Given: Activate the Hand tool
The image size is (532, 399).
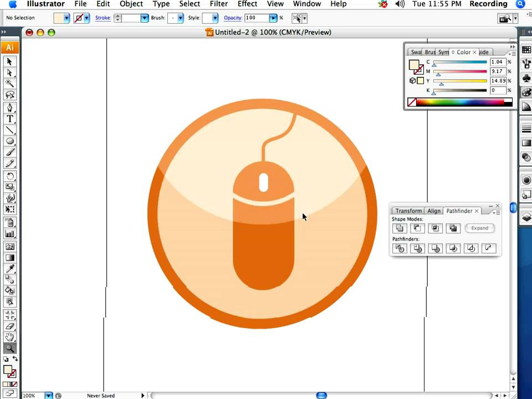Looking at the screenshot, I should pyautogui.click(x=9, y=337).
